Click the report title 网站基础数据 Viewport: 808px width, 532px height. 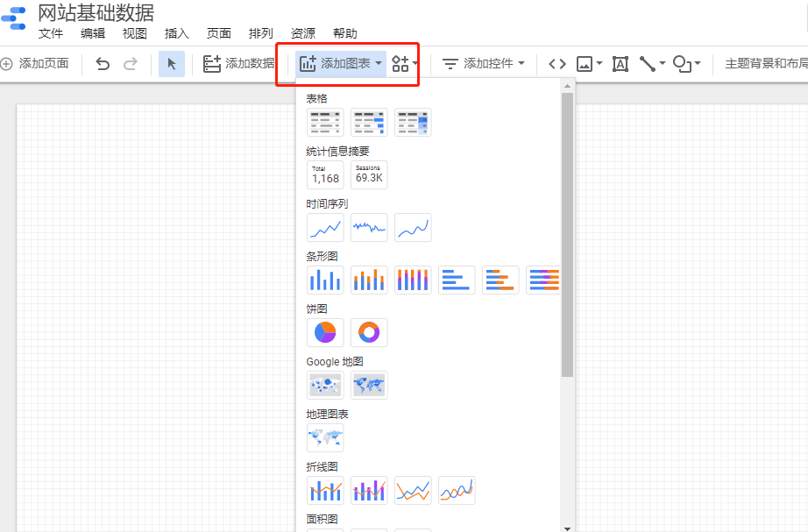click(x=96, y=13)
